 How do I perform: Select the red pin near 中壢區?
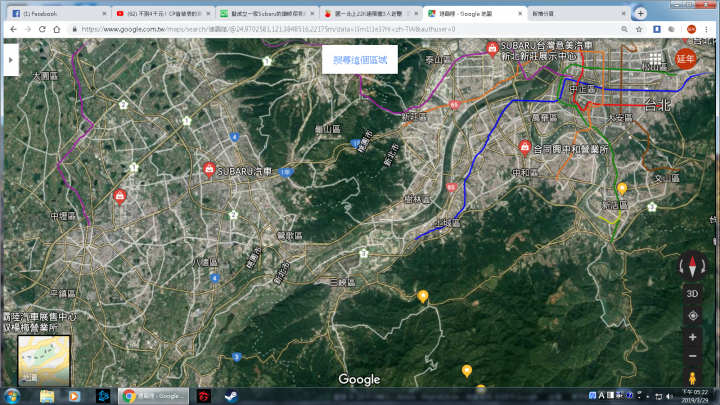[119, 197]
